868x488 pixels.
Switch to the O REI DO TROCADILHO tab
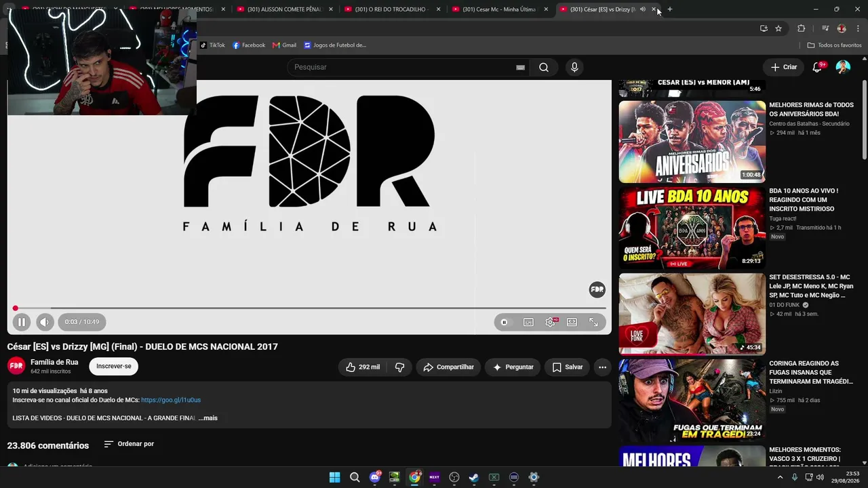[x=391, y=9]
